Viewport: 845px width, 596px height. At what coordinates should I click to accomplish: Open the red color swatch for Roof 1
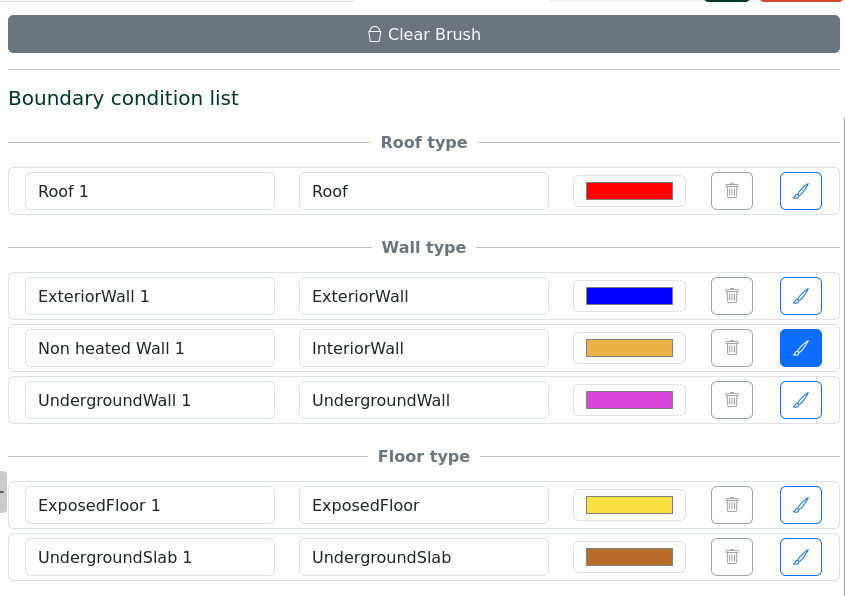pyautogui.click(x=629, y=191)
